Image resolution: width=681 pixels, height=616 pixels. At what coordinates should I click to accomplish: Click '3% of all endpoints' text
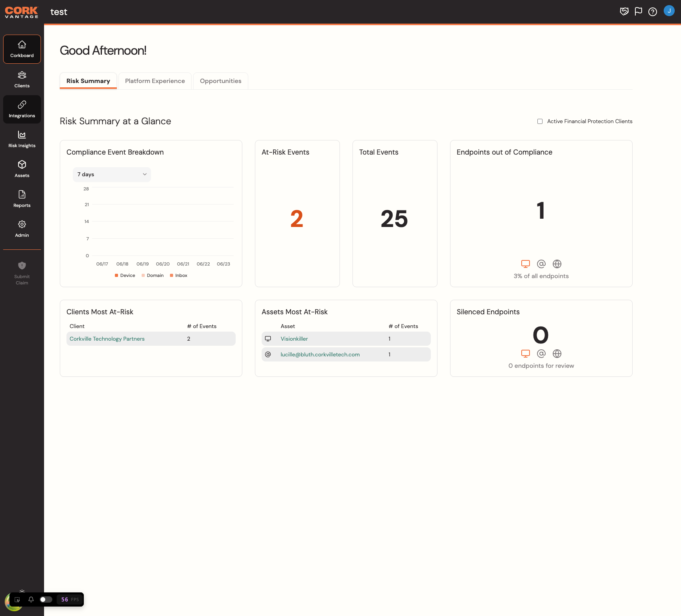541,276
